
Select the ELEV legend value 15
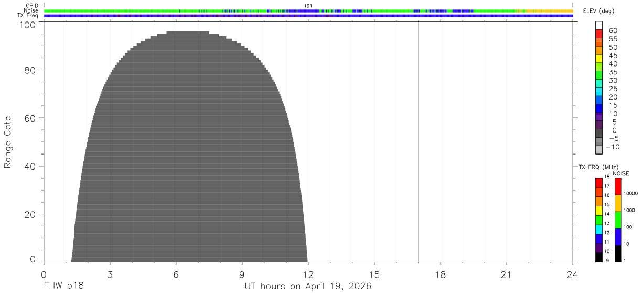(x=613, y=105)
